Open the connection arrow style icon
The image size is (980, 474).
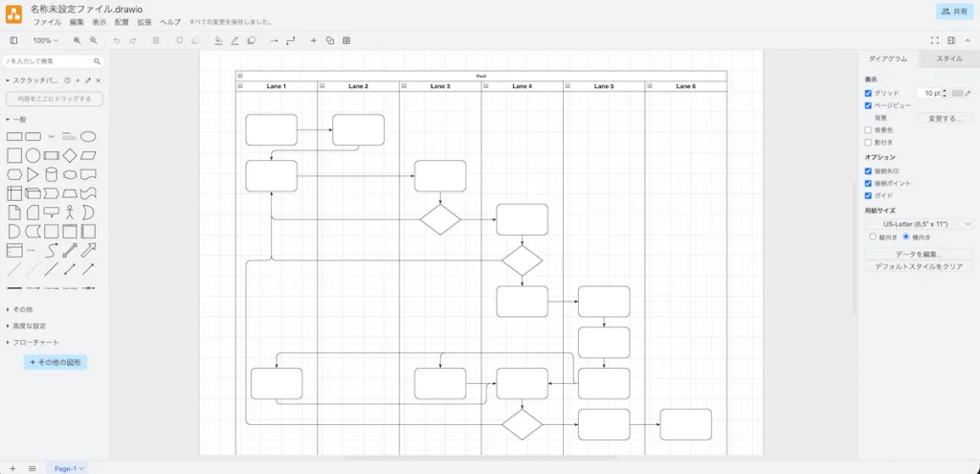274,40
